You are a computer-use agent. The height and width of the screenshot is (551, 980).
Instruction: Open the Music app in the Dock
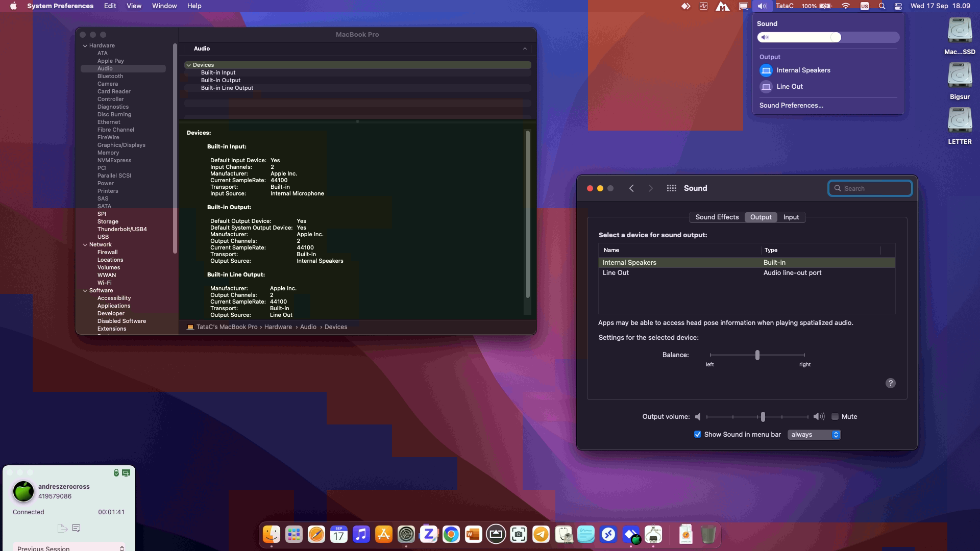361,534
